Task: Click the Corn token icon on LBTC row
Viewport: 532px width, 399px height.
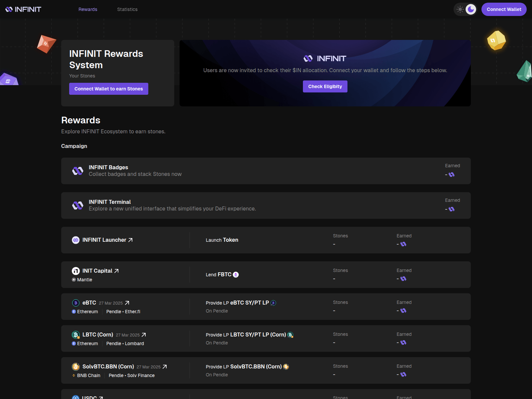Action: coord(291,335)
